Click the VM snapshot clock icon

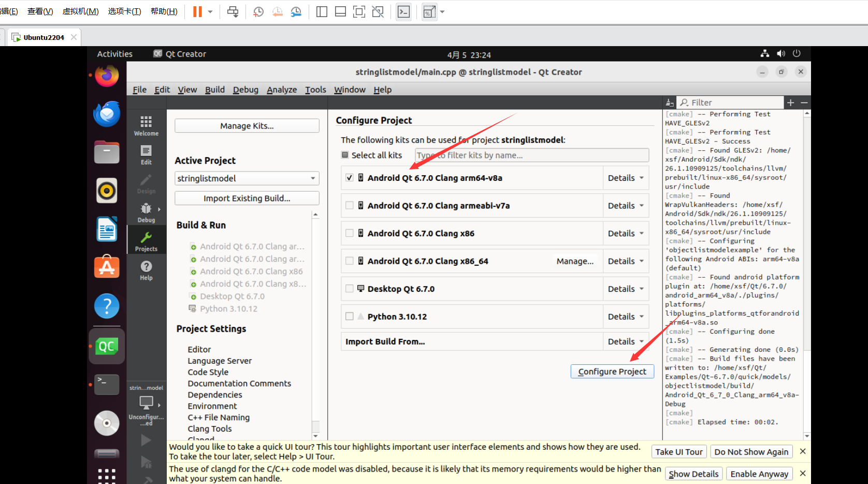(x=258, y=12)
